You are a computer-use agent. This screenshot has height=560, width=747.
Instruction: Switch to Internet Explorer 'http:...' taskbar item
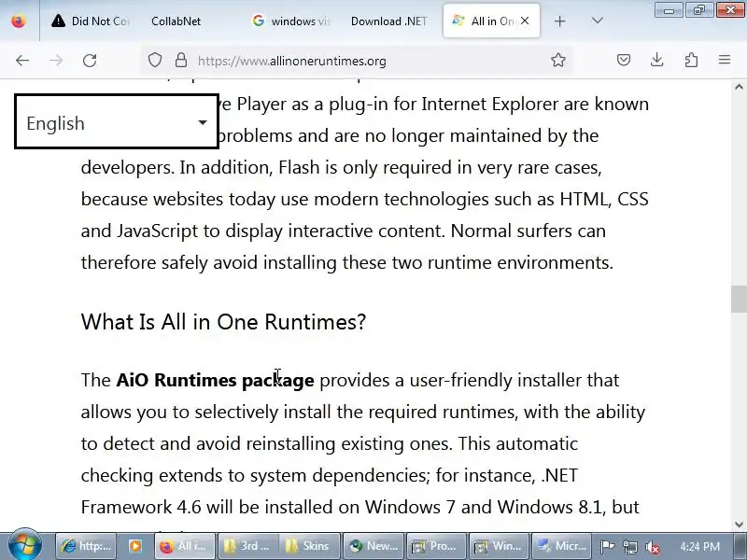point(86,546)
